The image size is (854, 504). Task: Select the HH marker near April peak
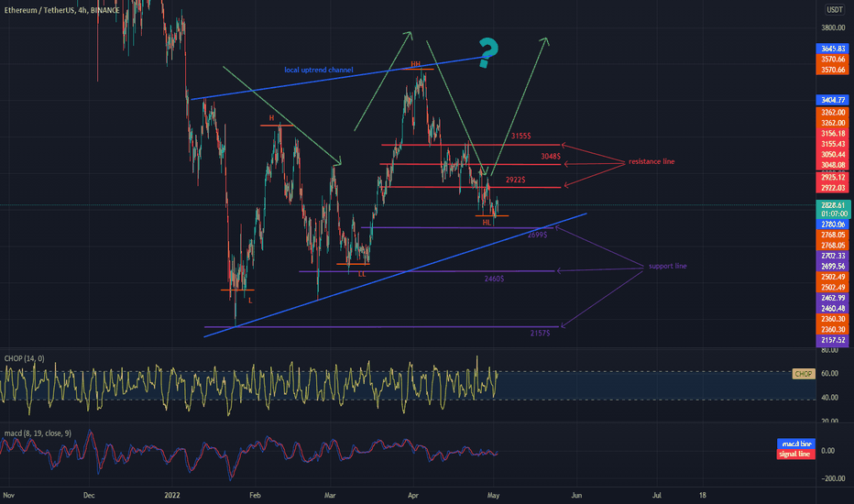(x=416, y=64)
